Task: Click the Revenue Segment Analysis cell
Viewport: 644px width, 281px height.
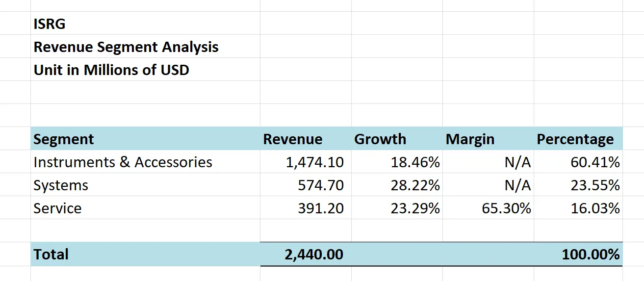Action: (x=126, y=47)
